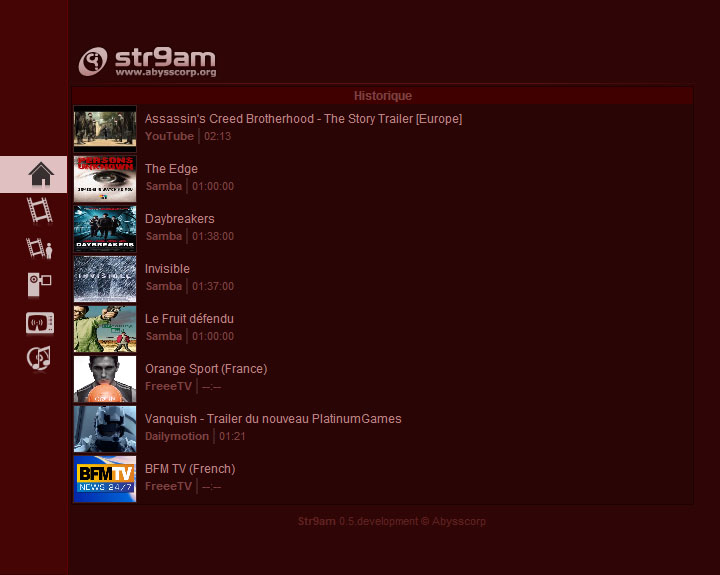Click the 01:38:00 duration

[213, 237]
